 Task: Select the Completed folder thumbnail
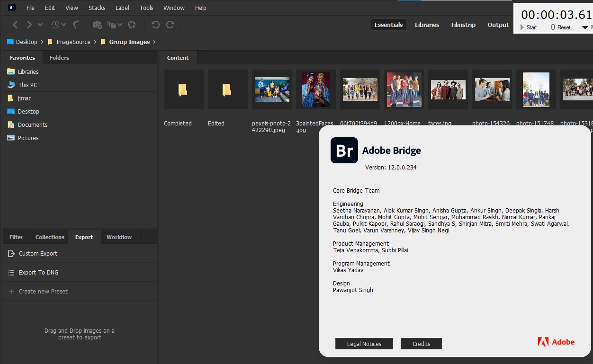183,90
